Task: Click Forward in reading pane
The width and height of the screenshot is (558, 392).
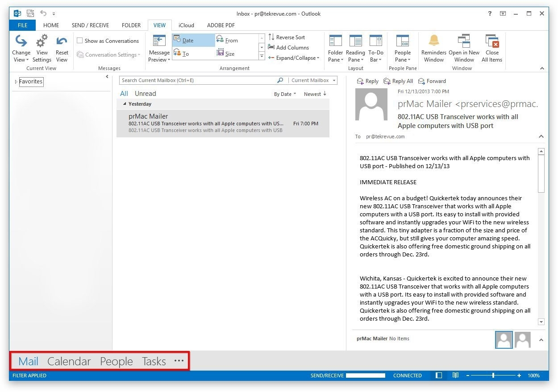Action: point(432,81)
